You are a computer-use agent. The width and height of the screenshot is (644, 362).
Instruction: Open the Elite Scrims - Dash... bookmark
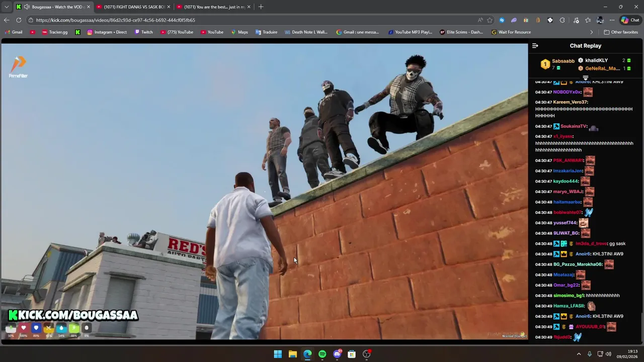[x=461, y=32]
